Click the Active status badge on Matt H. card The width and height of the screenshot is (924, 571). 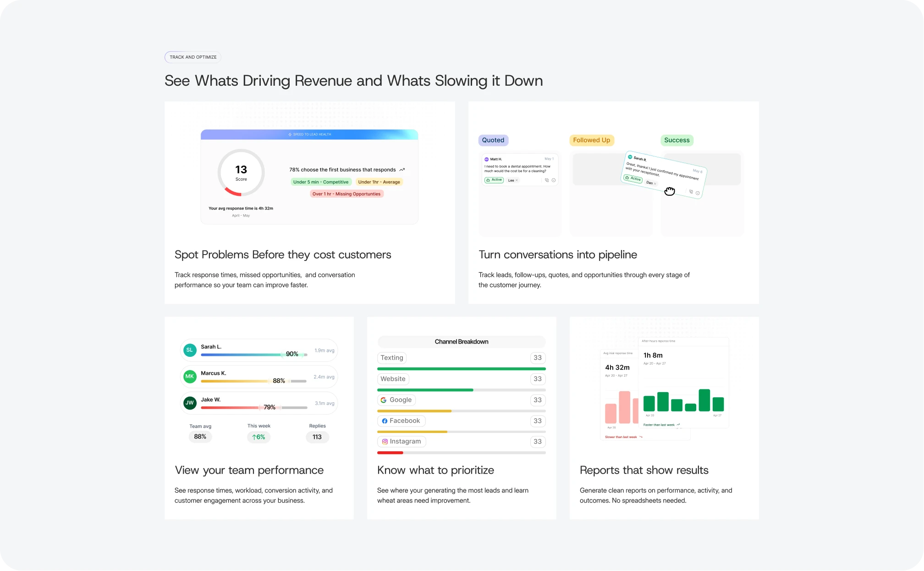tap(494, 180)
